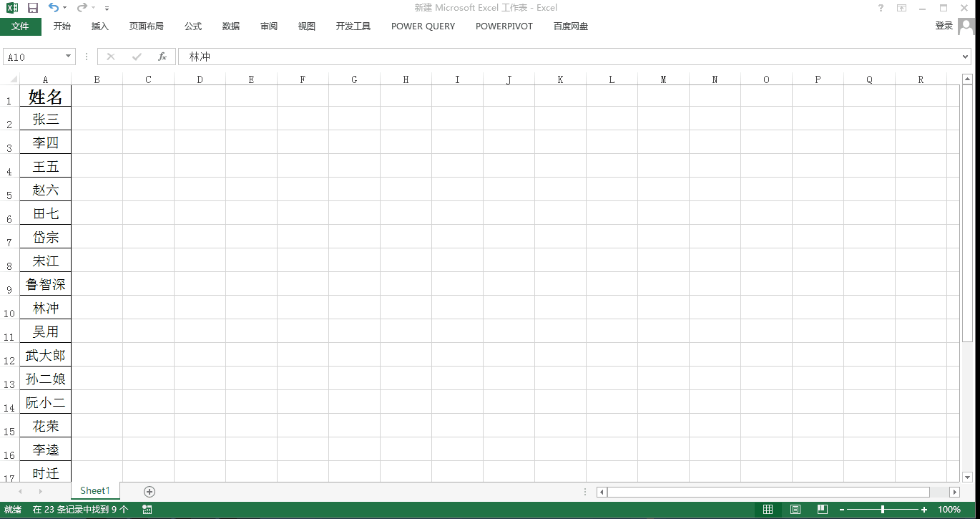Open the 文件 File tab
Viewport: 980px width, 519px height.
pyautogui.click(x=21, y=26)
